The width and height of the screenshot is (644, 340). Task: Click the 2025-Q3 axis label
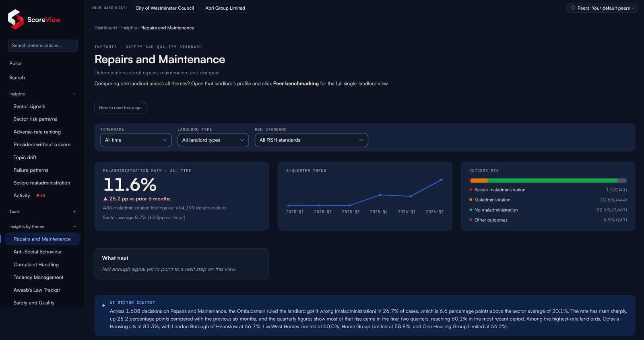pyautogui.click(x=351, y=212)
